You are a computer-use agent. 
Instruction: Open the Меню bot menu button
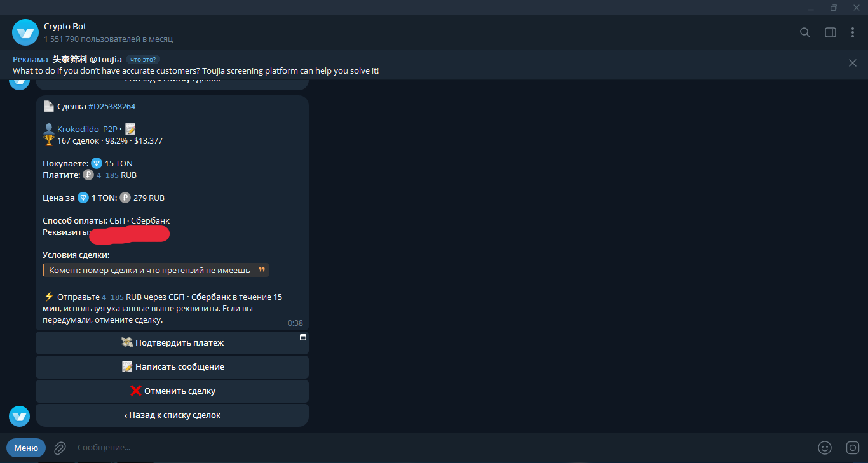(x=26, y=448)
